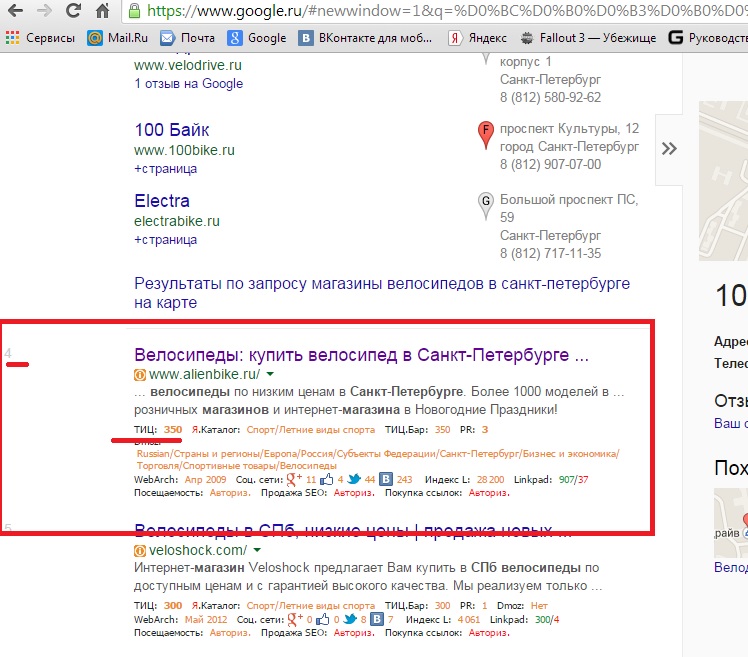Open the Почта bookmark
748x657 pixels.
(x=187, y=38)
